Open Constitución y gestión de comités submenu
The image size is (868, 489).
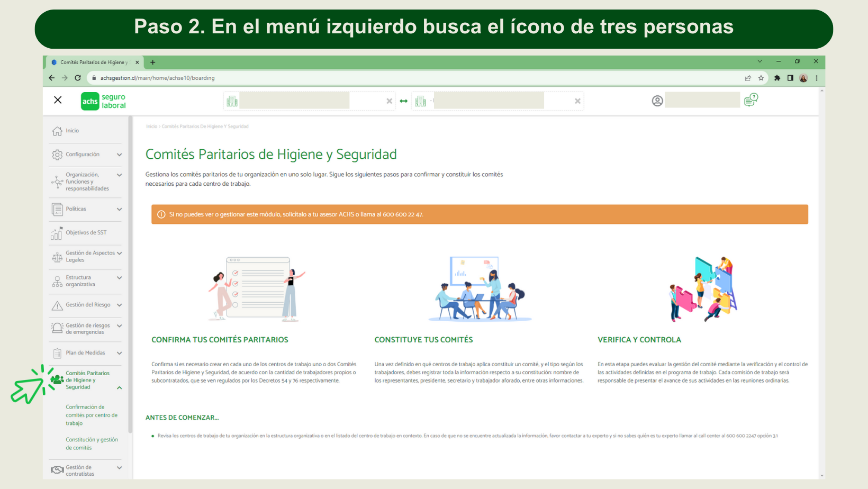click(x=92, y=444)
